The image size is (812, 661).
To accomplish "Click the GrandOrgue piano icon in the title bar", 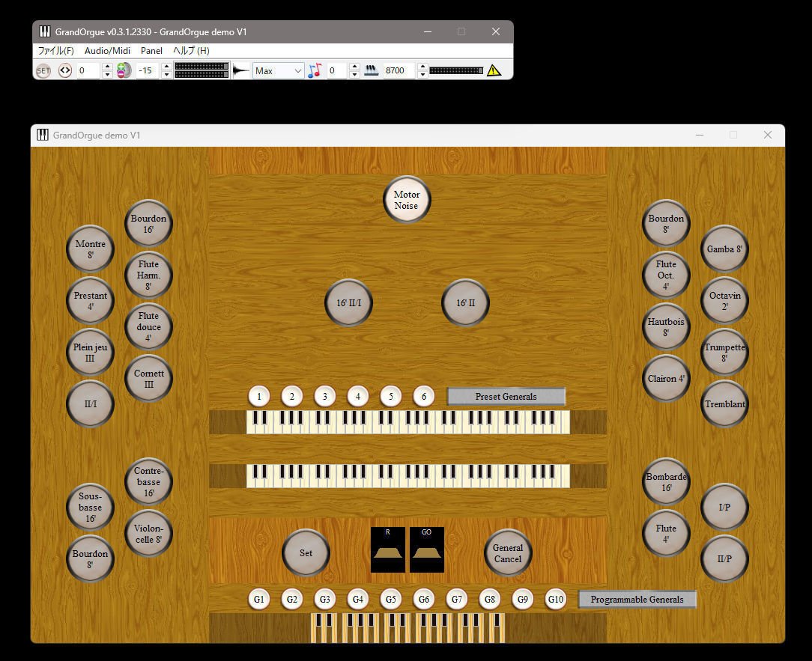I will click(x=45, y=31).
